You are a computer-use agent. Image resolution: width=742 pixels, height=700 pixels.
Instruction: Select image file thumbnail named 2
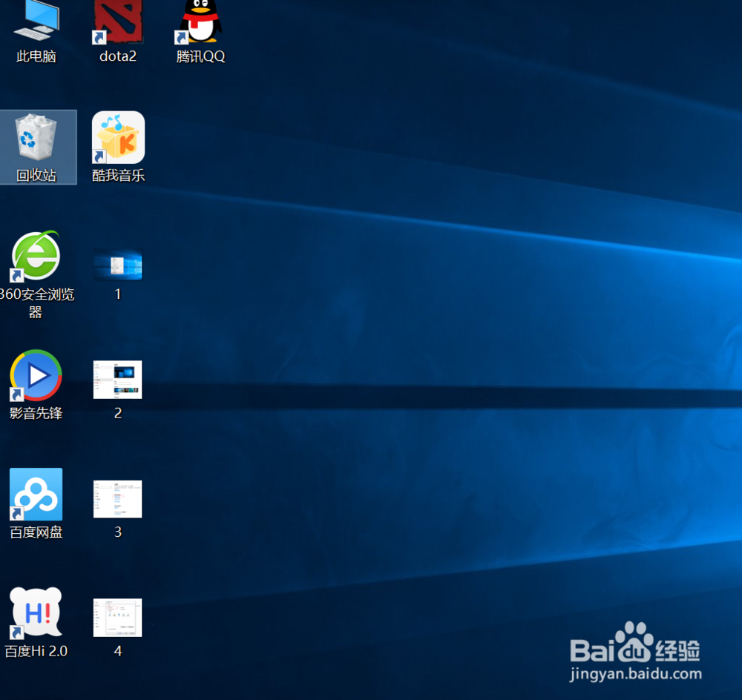[x=118, y=380]
